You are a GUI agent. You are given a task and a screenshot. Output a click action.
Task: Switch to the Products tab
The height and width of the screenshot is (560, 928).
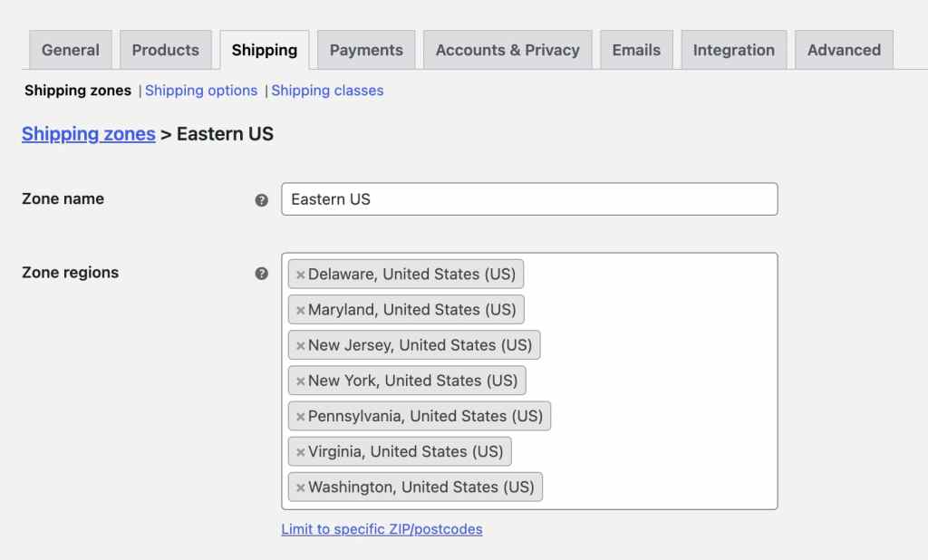165,50
